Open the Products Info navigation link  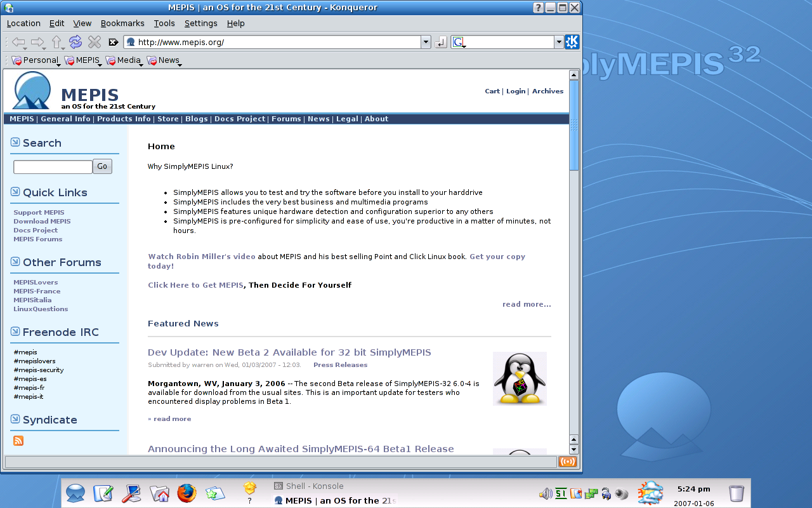coord(124,119)
